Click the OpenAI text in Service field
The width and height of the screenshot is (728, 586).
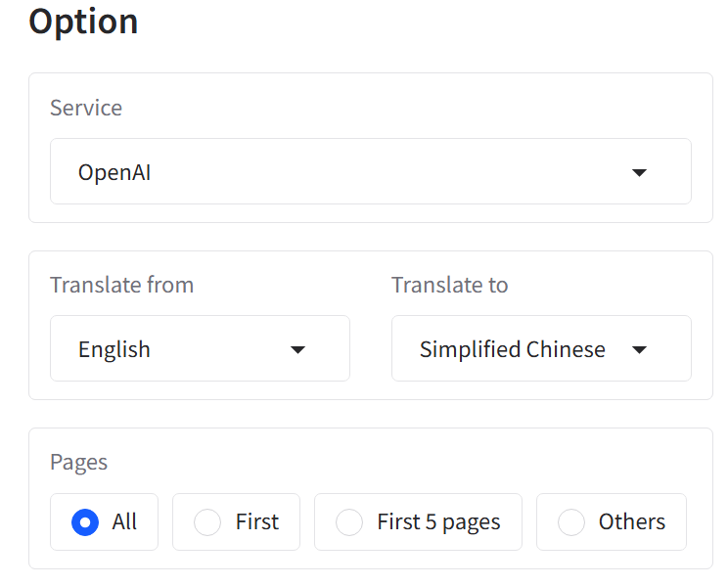[x=114, y=173]
